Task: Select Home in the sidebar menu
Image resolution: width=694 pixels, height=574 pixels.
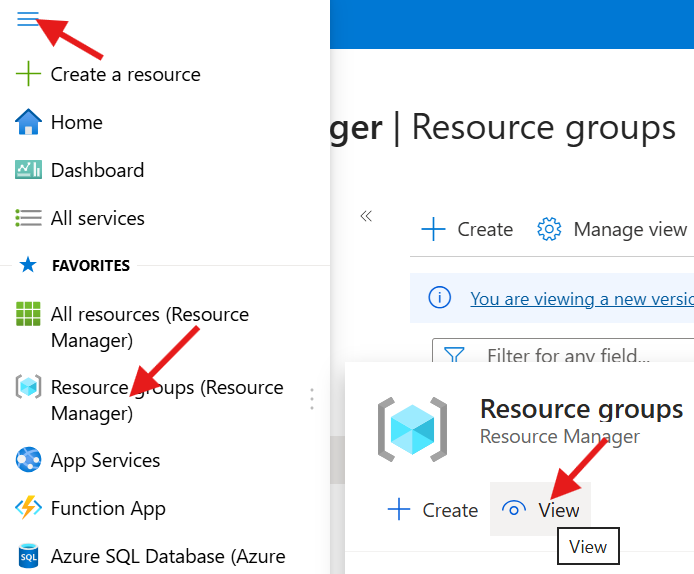Action: click(76, 122)
